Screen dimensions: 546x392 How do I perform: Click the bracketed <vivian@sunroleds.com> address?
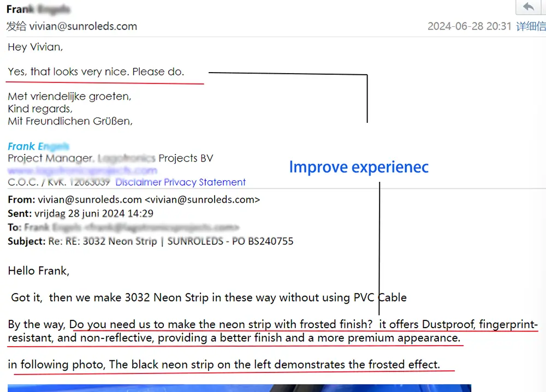(203, 199)
